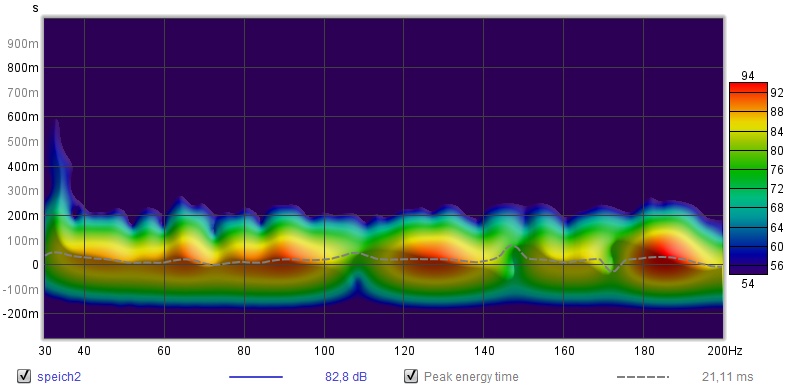Click the 54 lower limit of colour scale

747,284
